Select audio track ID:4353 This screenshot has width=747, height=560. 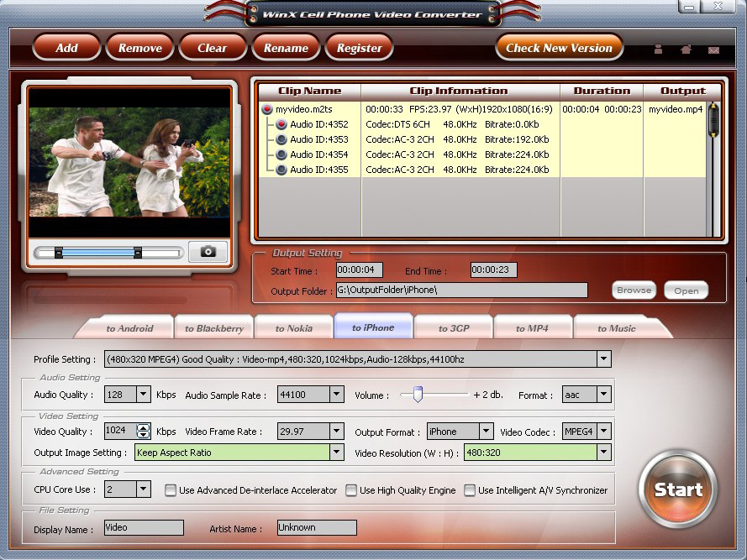[281, 139]
